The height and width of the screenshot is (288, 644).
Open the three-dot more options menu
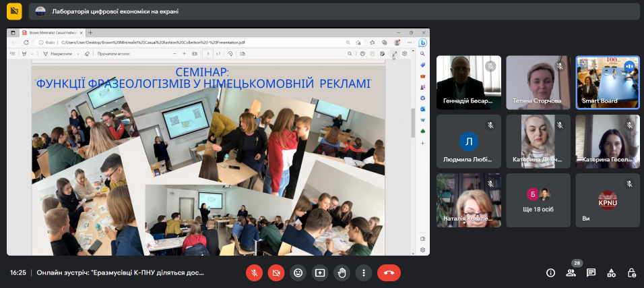click(x=364, y=273)
